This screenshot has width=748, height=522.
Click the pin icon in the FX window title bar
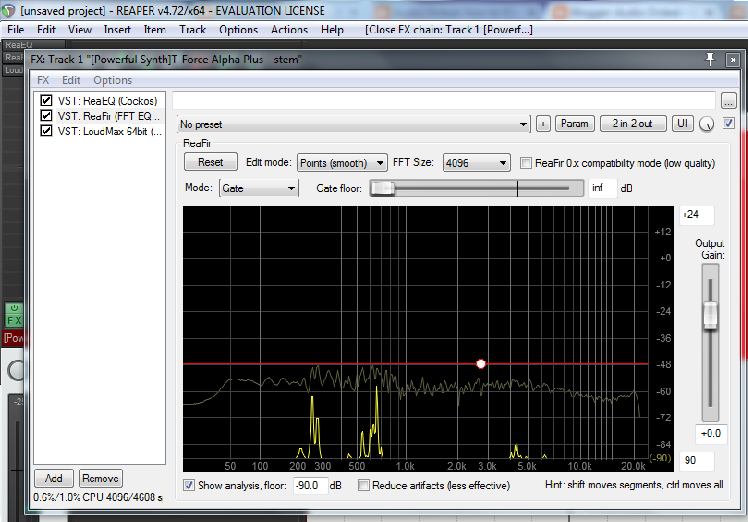pos(710,59)
